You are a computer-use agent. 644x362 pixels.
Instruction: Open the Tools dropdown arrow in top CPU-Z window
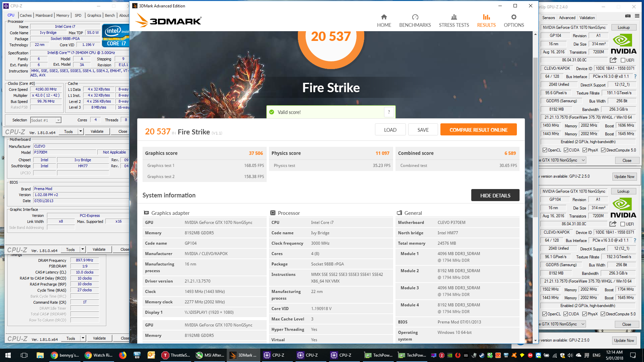pos(80,131)
